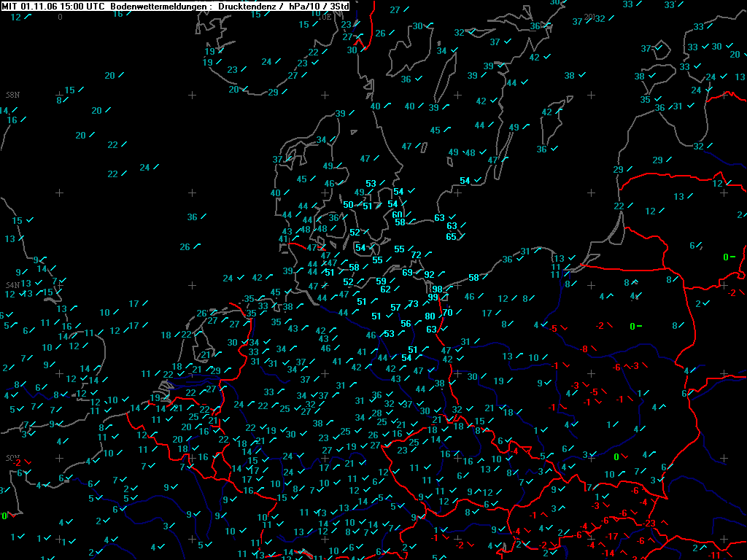Click the red falling-pressure value -17
Image resolution: width=747 pixels, height=560 pixels.
click(x=612, y=537)
